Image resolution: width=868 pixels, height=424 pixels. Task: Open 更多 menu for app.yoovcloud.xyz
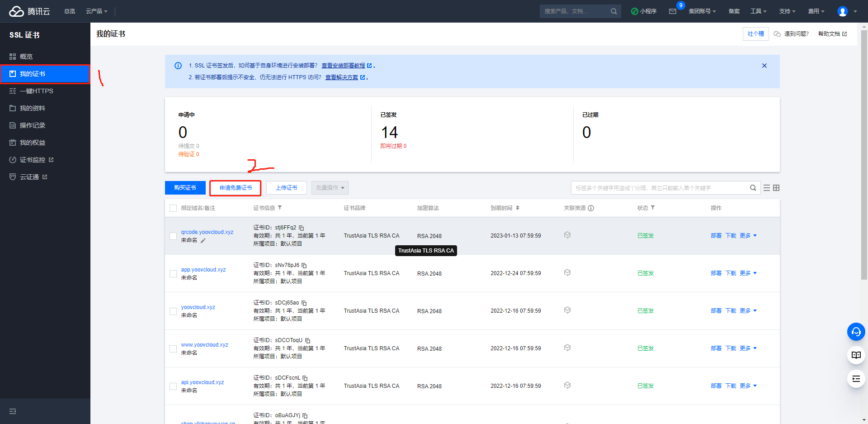pyautogui.click(x=748, y=273)
